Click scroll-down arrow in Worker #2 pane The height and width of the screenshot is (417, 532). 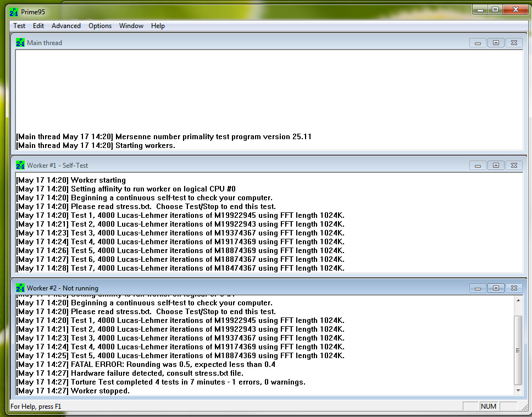pyautogui.click(x=518, y=391)
